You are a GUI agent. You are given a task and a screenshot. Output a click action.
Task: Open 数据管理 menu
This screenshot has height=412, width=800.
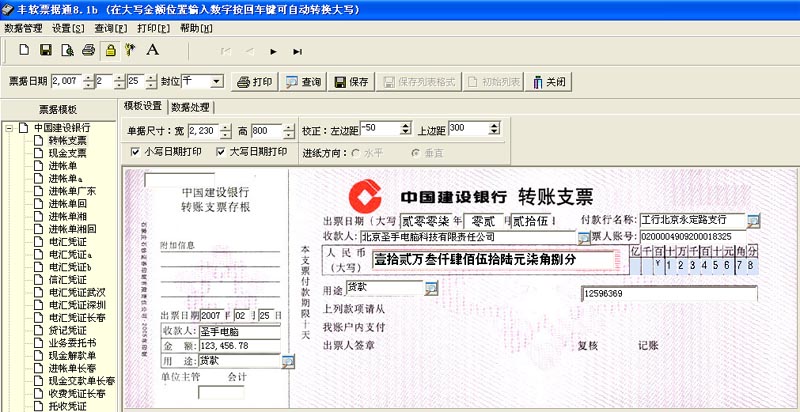[x=23, y=28]
